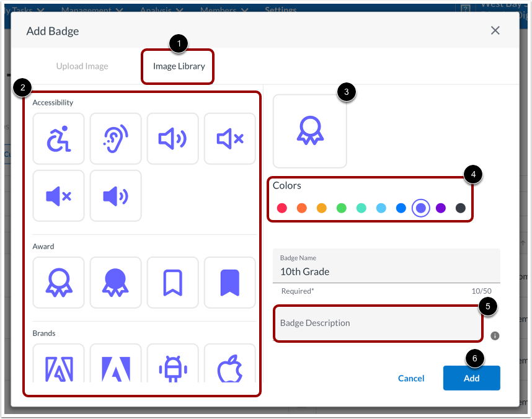Pick the Apple logo icon
This screenshot has width=532, height=419.
[x=229, y=364]
